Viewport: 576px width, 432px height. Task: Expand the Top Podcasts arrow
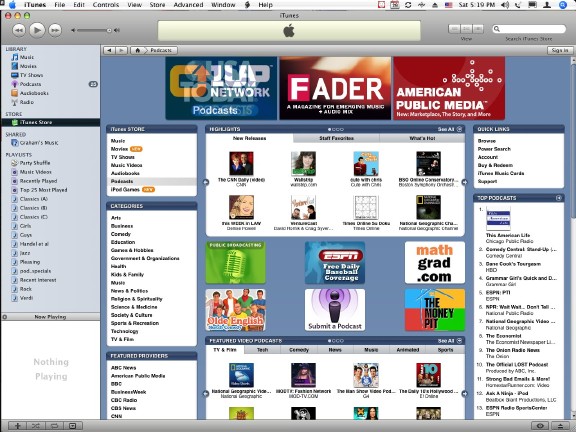point(559,198)
